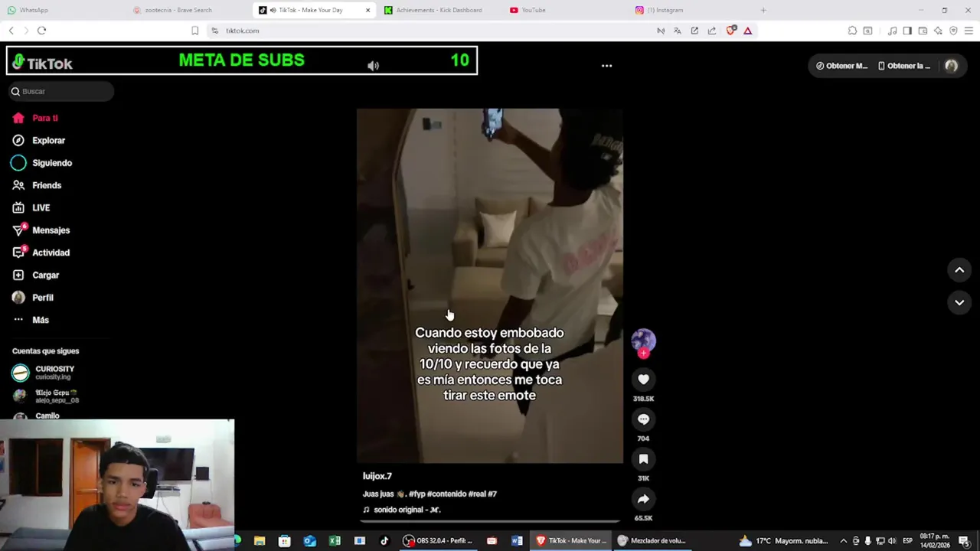Like the luijox.7 video with heart icon
980x551 pixels.
[x=643, y=380]
